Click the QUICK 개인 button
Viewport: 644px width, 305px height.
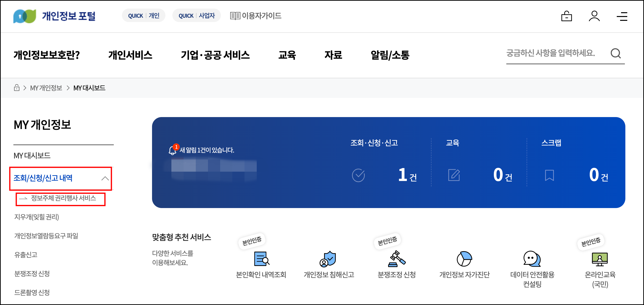click(x=143, y=16)
